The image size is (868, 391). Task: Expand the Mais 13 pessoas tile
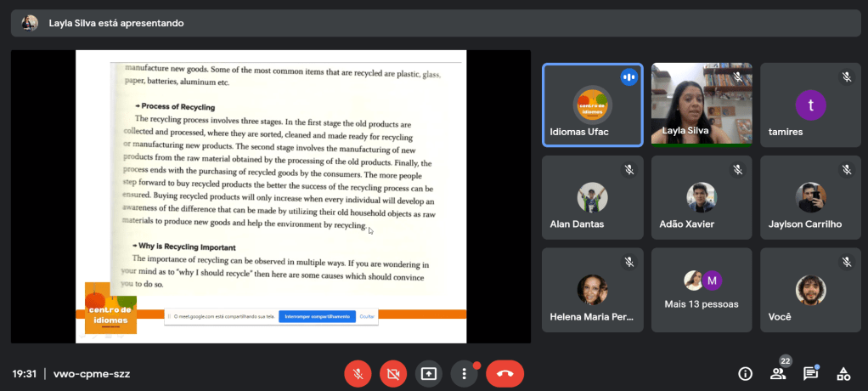701,289
